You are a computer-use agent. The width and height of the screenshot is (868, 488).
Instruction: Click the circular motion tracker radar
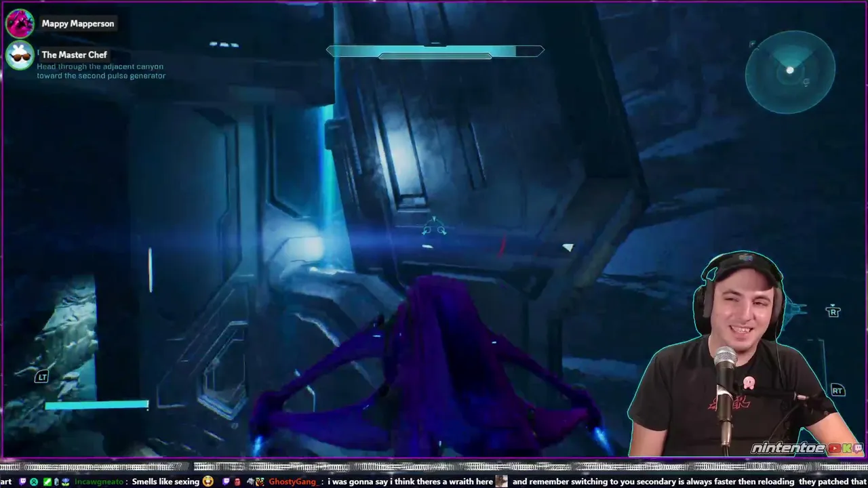pyautogui.click(x=790, y=72)
